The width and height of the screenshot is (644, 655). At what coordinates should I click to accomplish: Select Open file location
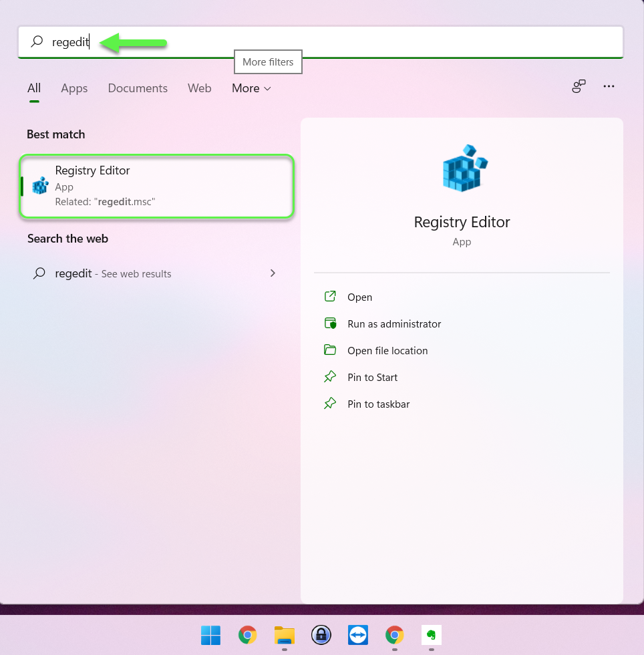387,351
